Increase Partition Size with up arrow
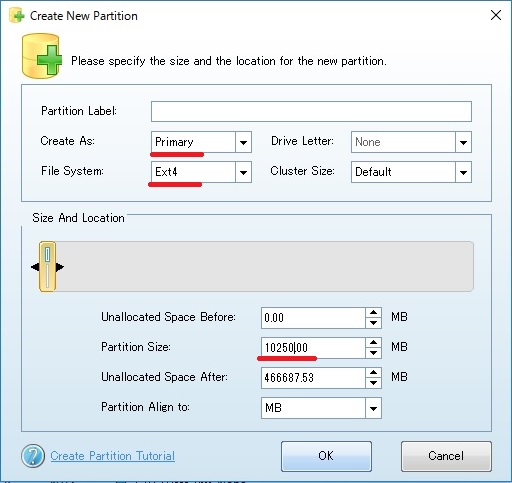Image resolution: width=512 pixels, height=483 pixels. tap(373, 343)
